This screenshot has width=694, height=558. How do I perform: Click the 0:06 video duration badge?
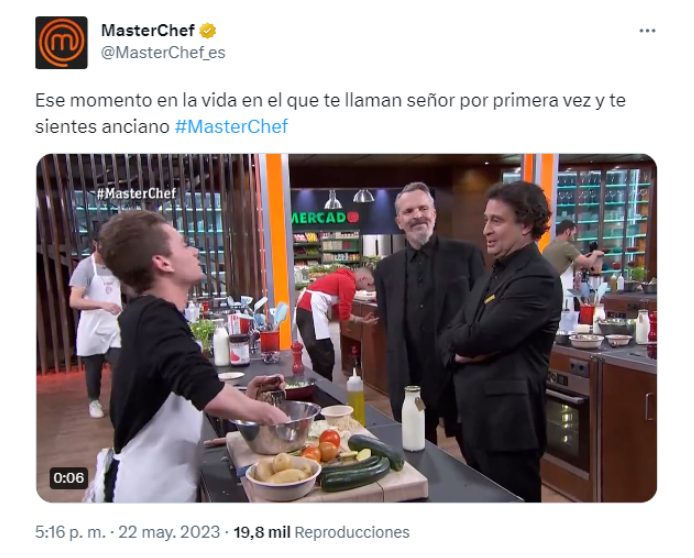pyautogui.click(x=69, y=478)
